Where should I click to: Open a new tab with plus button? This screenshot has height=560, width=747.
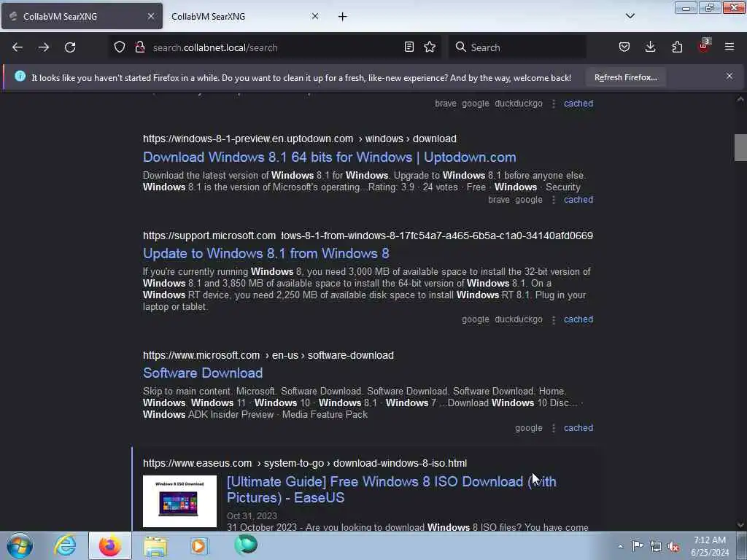tap(343, 17)
